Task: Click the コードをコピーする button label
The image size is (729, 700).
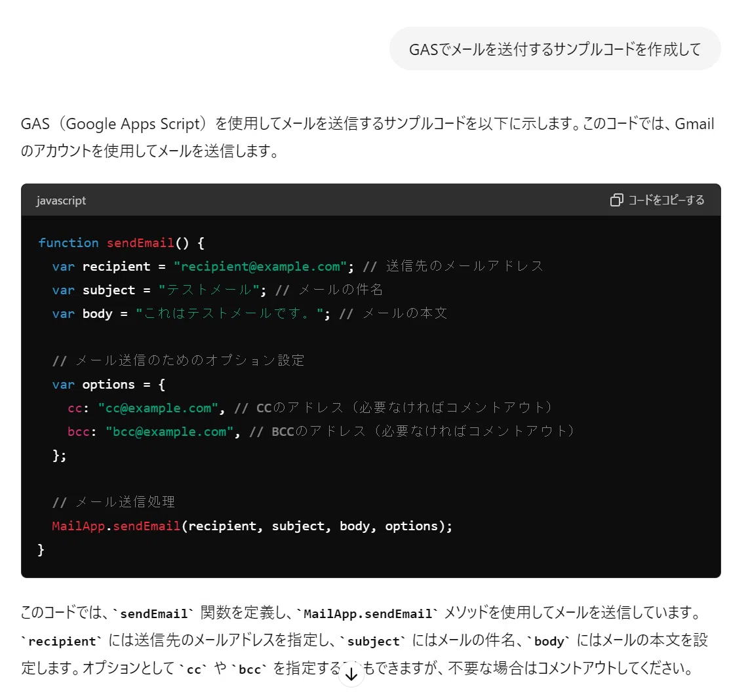Action: (666, 200)
